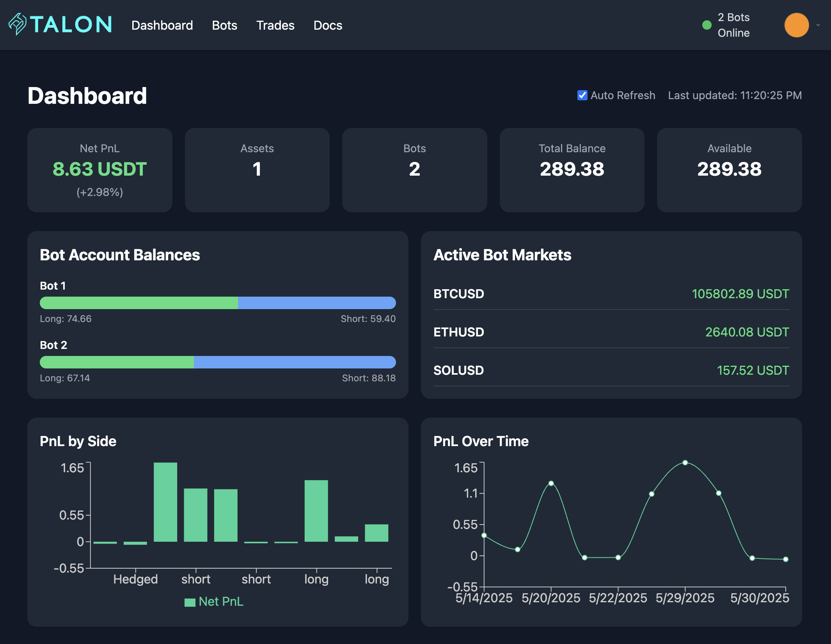Select the Dashboard navigation item

tap(162, 25)
